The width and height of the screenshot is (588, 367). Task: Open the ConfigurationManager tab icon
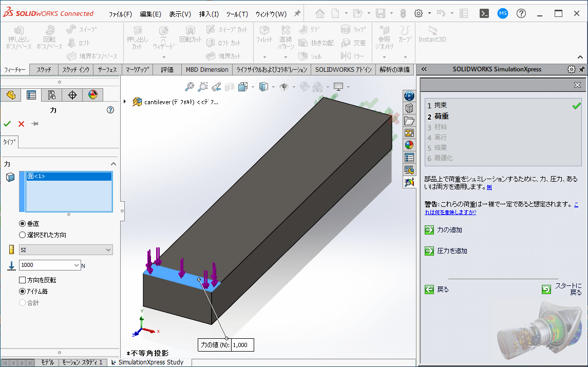click(x=52, y=95)
